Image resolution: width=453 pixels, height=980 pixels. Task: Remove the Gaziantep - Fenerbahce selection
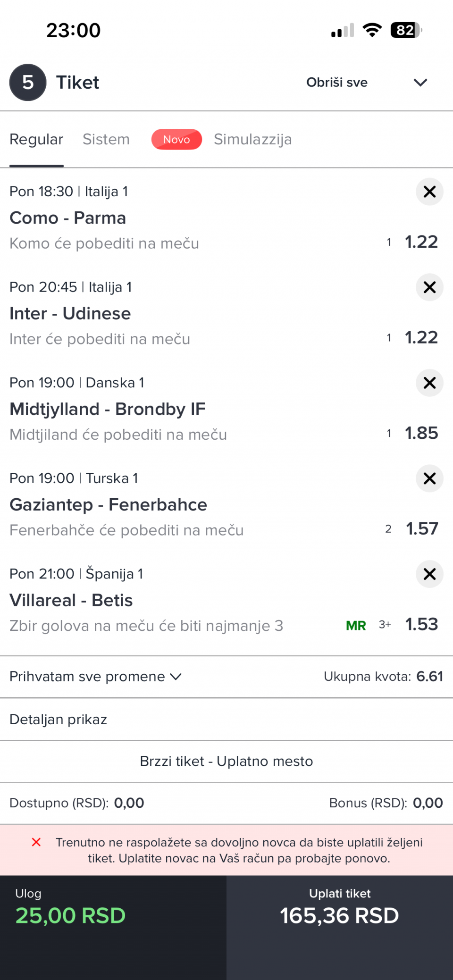point(429,478)
